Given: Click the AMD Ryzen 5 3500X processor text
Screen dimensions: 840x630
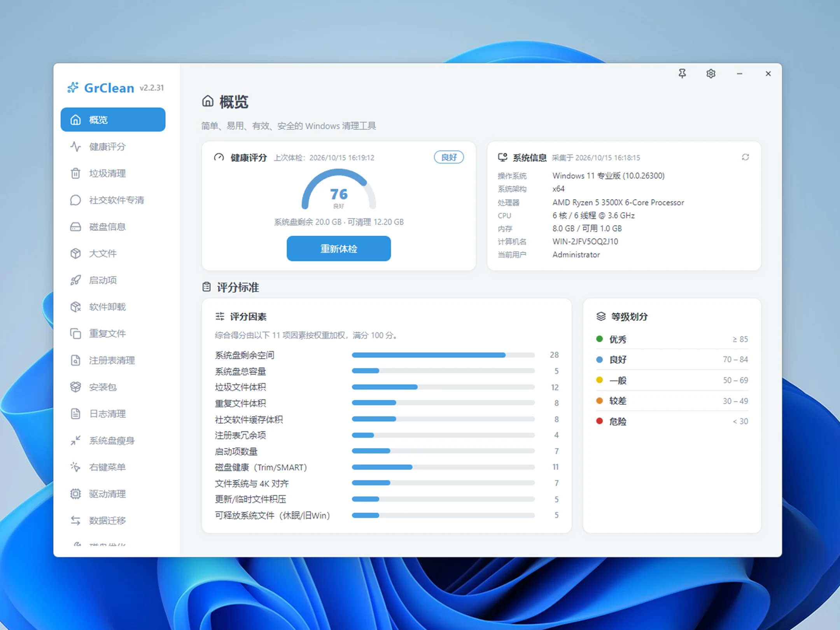Looking at the screenshot, I should [x=618, y=202].
